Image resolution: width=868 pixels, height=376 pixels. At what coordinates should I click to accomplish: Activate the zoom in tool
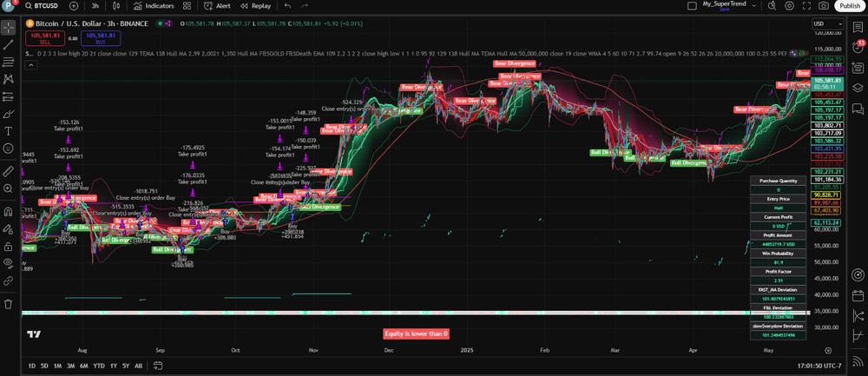coord(9,188)
